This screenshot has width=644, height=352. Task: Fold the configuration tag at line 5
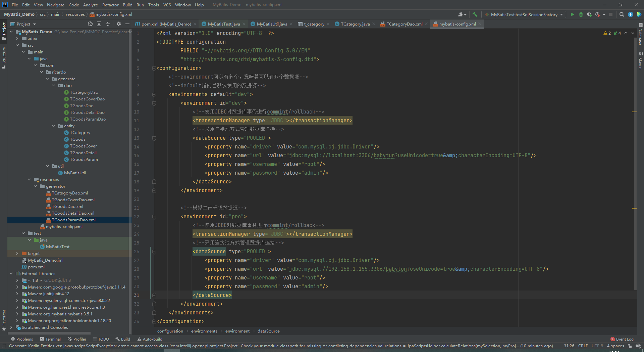click(154, 68)
